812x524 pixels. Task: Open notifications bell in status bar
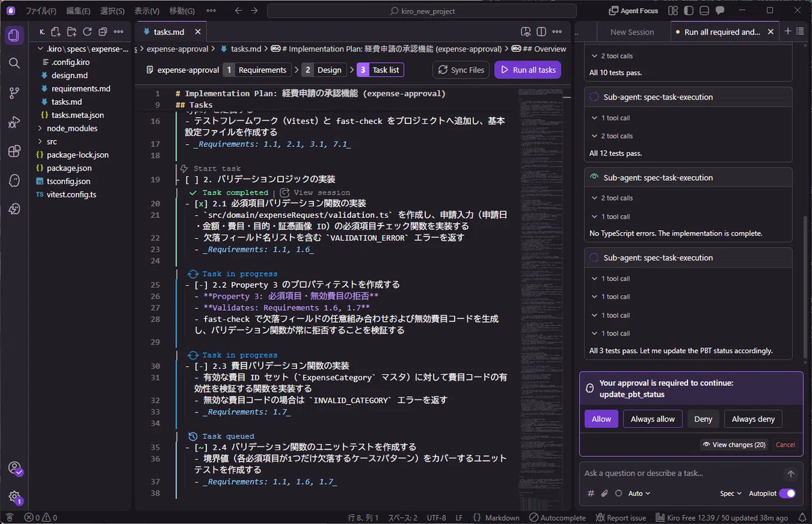801,518
